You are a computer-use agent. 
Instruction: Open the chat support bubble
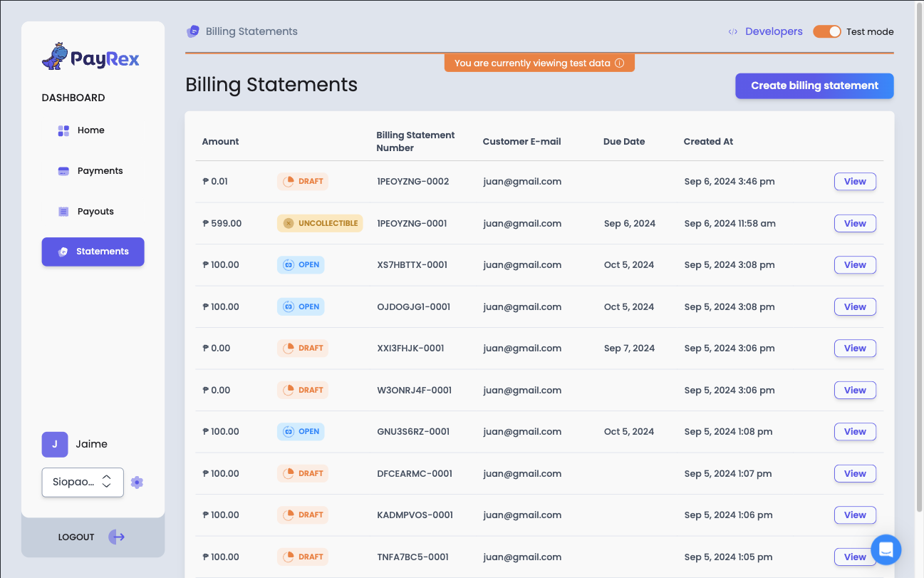(886, 549)
